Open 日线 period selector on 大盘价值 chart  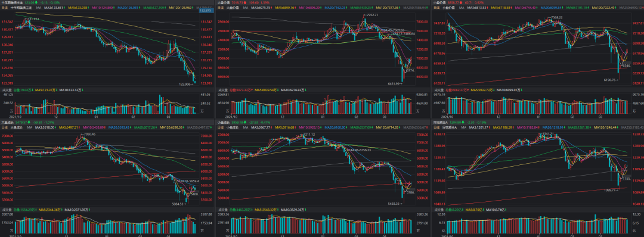(221, 8)
